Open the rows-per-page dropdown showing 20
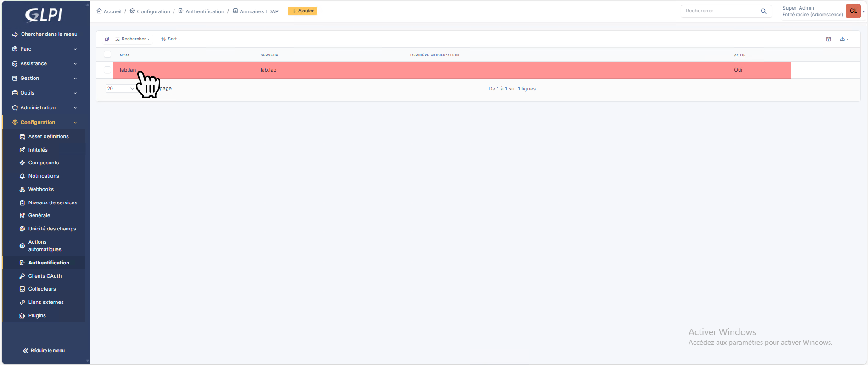The width and height of the screenshot is (868, 365). 120,89
